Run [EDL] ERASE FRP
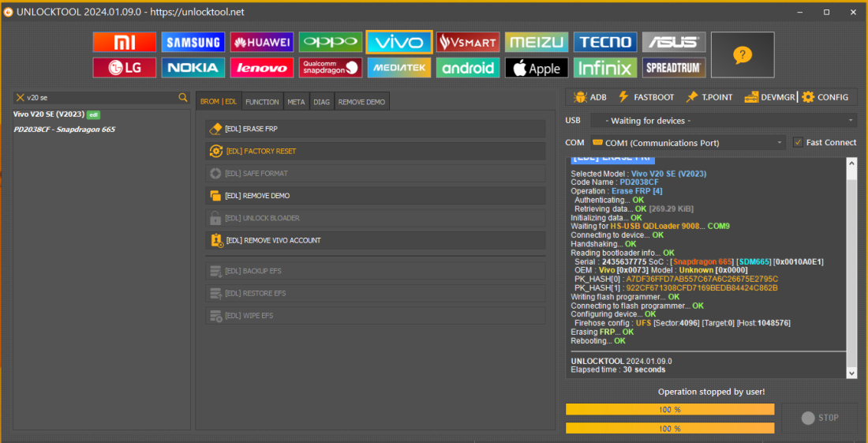This screenshot has width=868, height=443. click(376, 129)
